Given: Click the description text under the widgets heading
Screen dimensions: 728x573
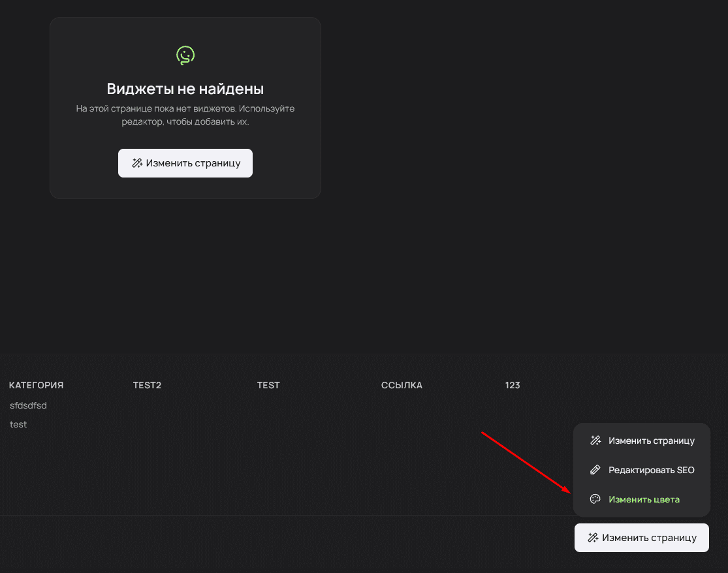Looking at the screenshot, I should pos(185,115).
